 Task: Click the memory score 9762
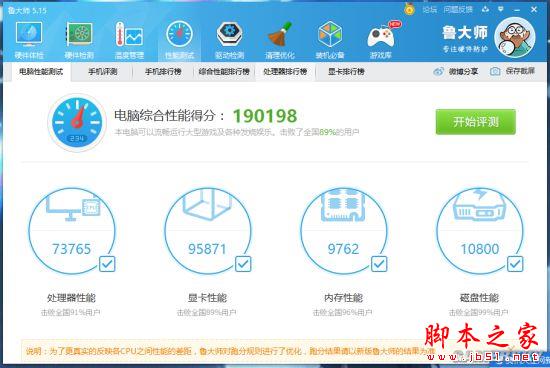(x=343, y=249)
